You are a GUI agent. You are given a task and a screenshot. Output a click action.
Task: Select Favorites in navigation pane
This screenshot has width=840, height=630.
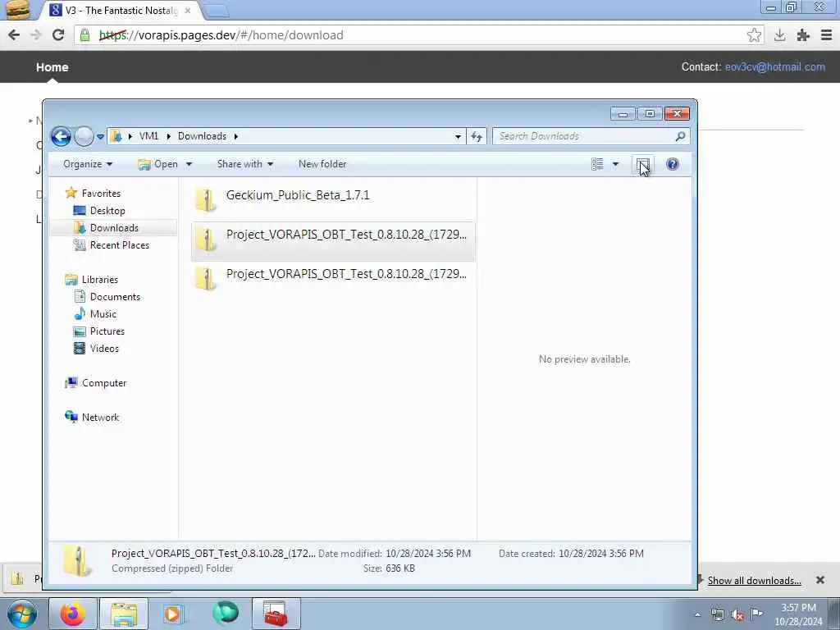pos(93,193)
